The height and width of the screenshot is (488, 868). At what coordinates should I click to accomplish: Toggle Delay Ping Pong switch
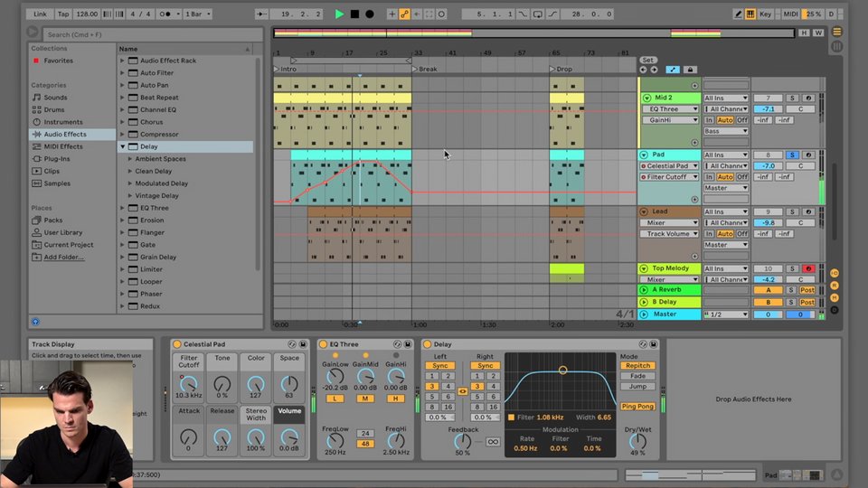tap(637, 406)
